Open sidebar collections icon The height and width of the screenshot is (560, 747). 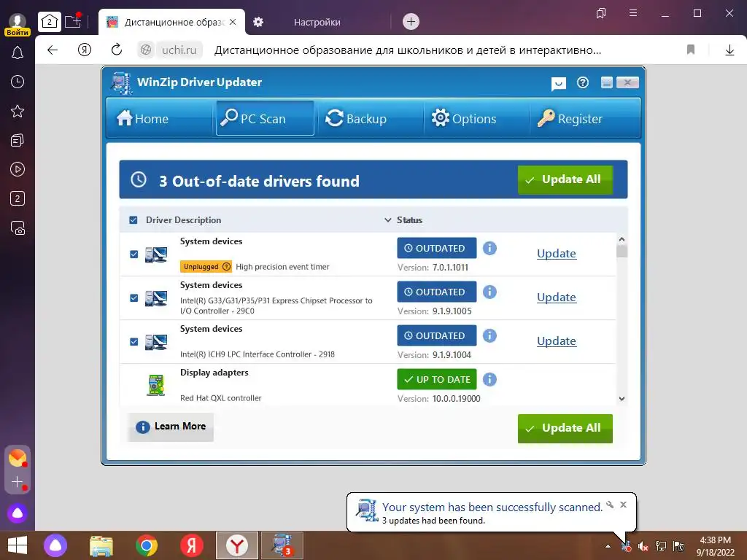(18, 141)
